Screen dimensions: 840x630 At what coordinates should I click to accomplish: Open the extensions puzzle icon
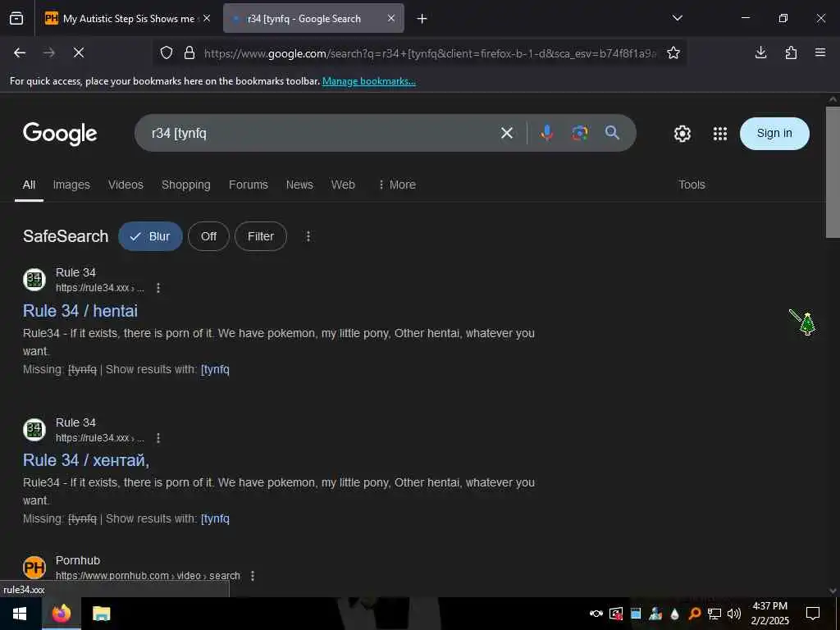pos(791,52)
